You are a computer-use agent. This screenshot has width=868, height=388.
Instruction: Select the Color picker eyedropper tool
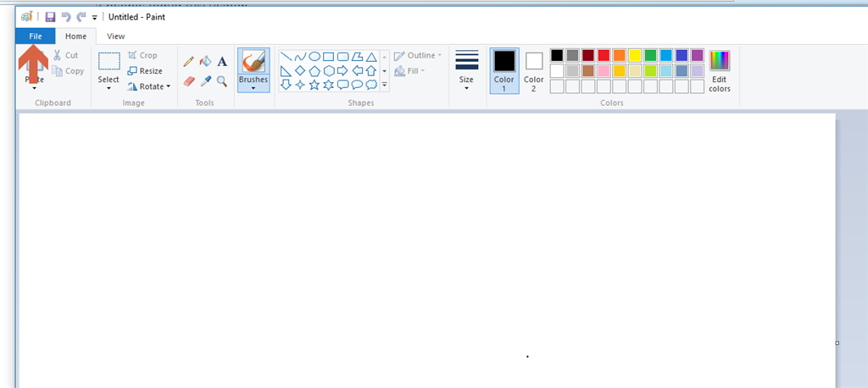coord(205,82)
